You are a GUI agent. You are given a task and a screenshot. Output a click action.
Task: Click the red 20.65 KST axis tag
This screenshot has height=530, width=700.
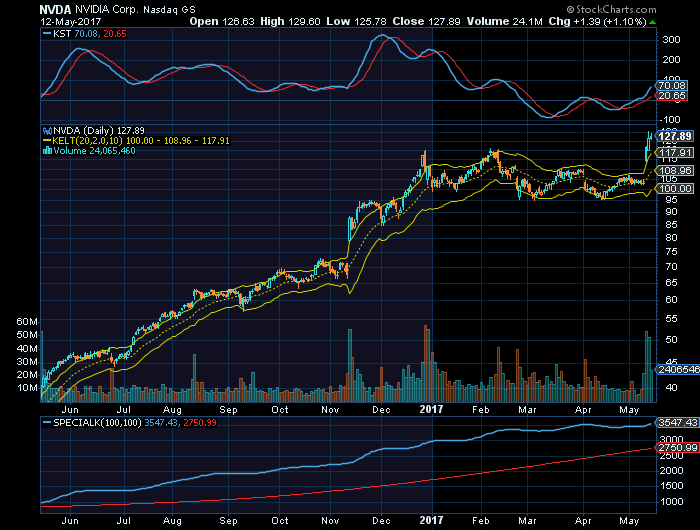point(671,96)
